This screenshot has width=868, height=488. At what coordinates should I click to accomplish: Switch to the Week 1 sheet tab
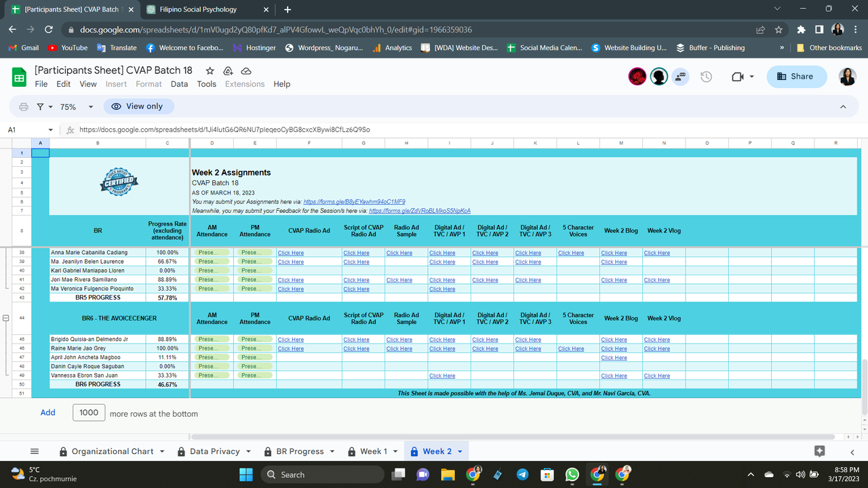coord(373,451)
